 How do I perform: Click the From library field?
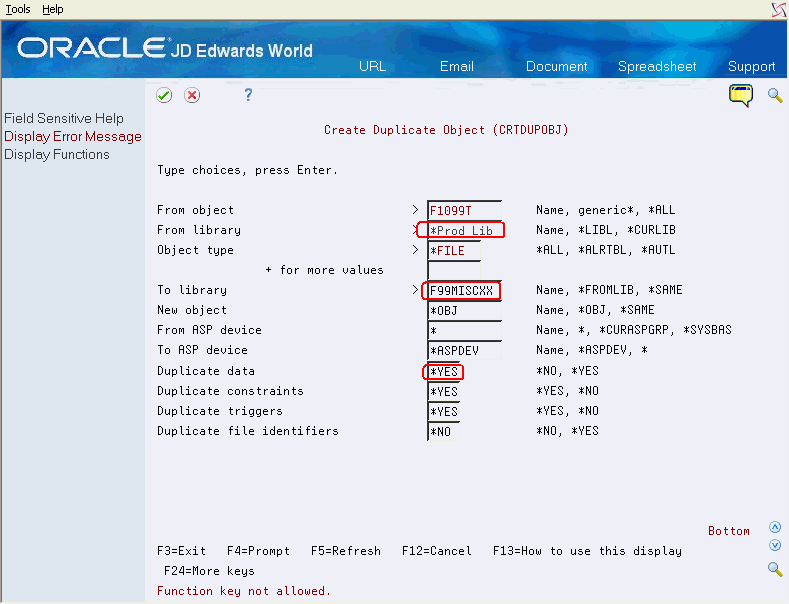tap(464, 231)
